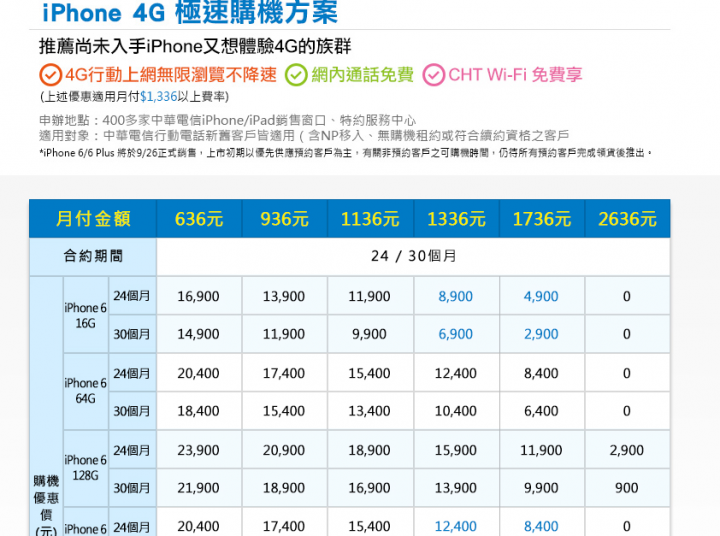Select 8,400 for iPhone 6 64G 24個月, 1736元
This screenshot has width=720, height=536.
[x=541, y=373]
